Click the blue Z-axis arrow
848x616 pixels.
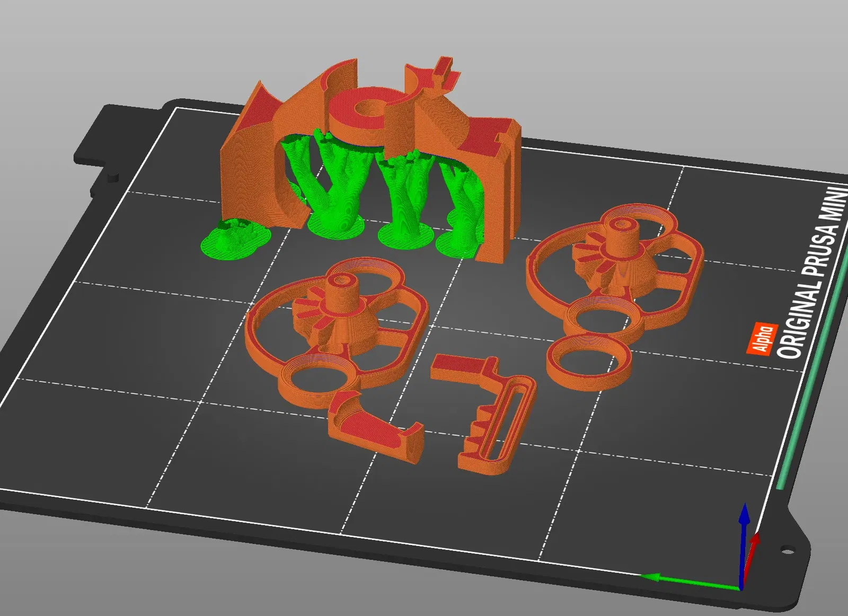(744, 546)
